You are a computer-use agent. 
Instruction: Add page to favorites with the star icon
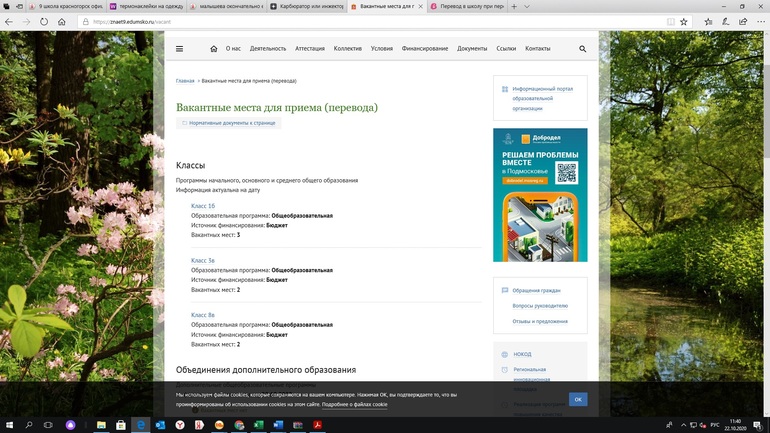coord(683,21)
